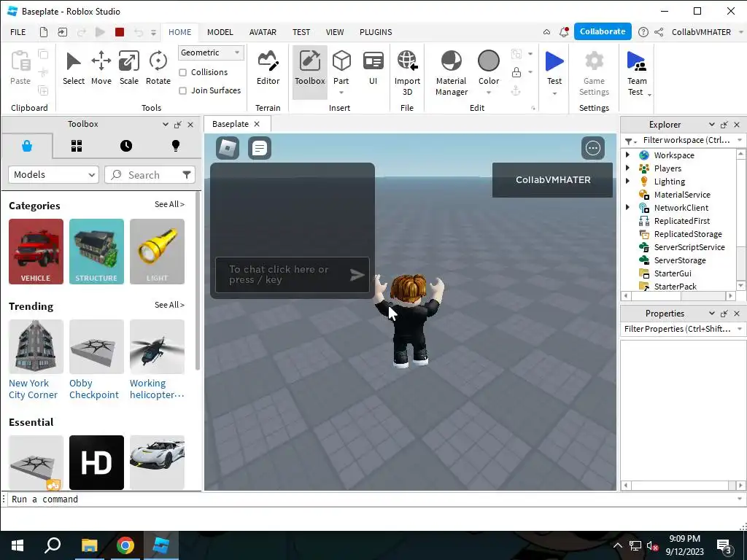Open the Toolbox Recent clock tab

click(125, 146)
